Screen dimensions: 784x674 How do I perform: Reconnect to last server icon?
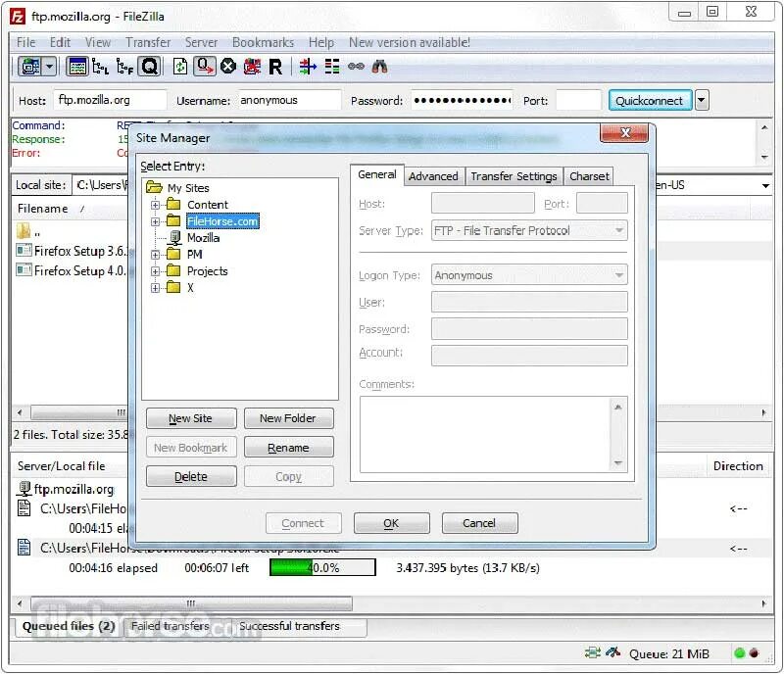[x=275, y=66]
